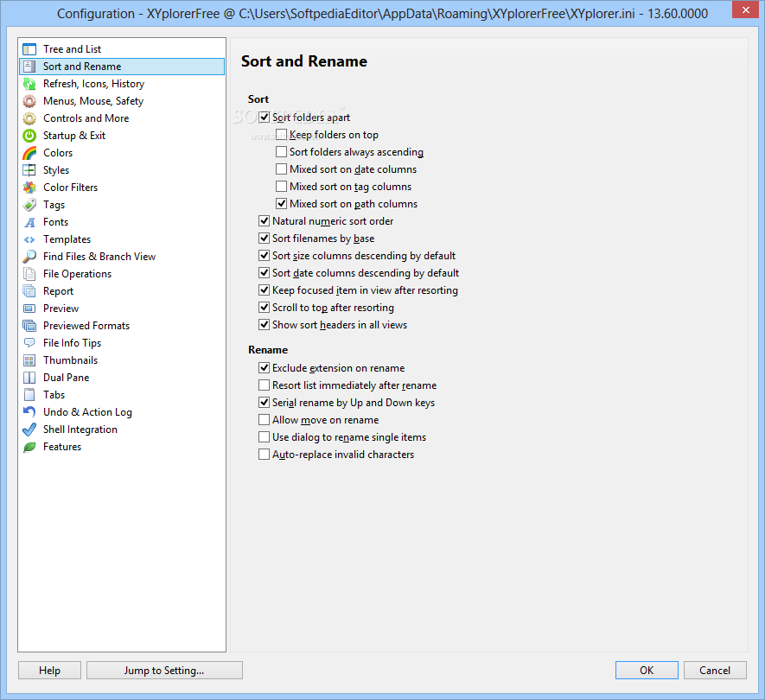Screen dimensions: 765x700
Task: Select the Shell Integration checkmark icon
Action: (x=29, y=430)
